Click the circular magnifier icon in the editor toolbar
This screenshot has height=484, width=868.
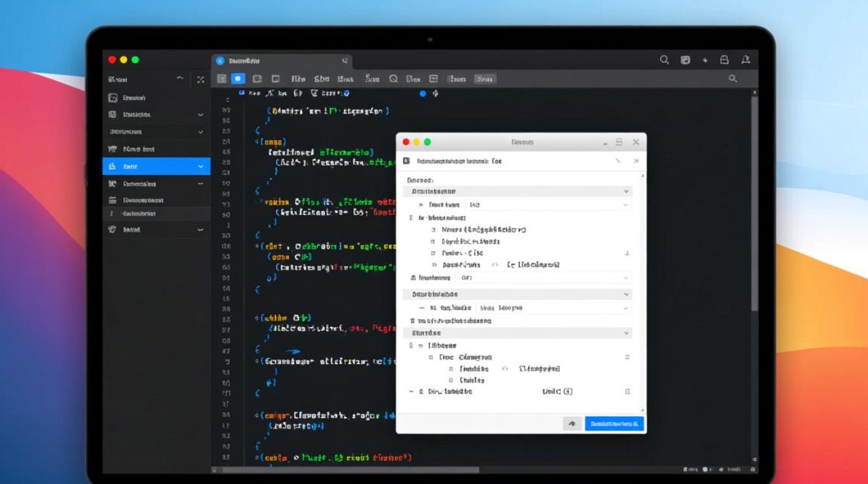point(393,79)
